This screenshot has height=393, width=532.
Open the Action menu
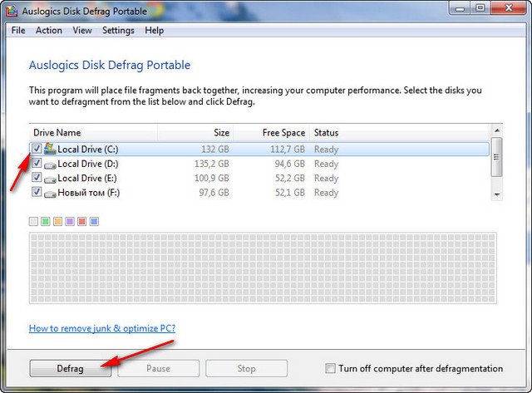[x=49, y=30]
